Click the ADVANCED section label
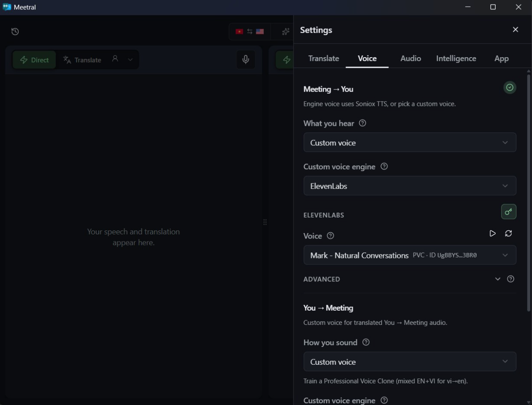Screen dimensions: 532x405 (x=322, y=279)
